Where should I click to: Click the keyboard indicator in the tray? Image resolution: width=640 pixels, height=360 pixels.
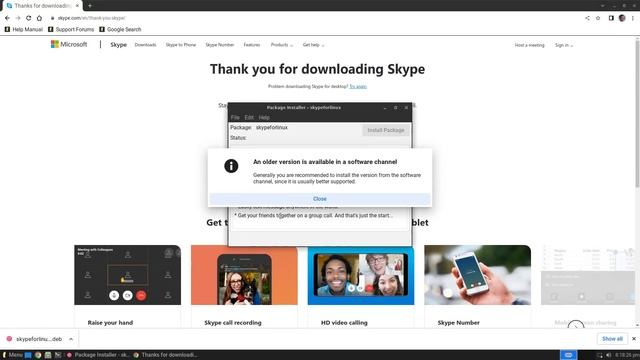569,355
